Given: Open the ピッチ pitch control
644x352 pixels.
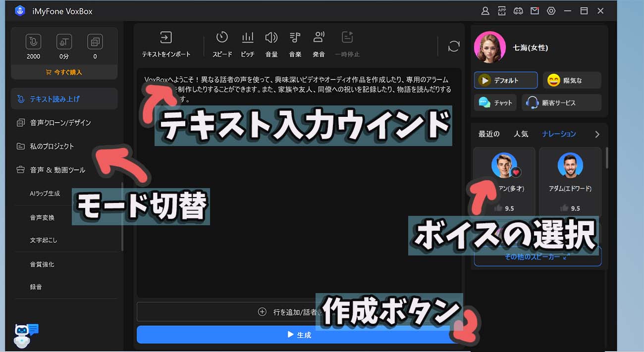Looking at the screenshot, I should pyautogui.click(x=248, y=44).
